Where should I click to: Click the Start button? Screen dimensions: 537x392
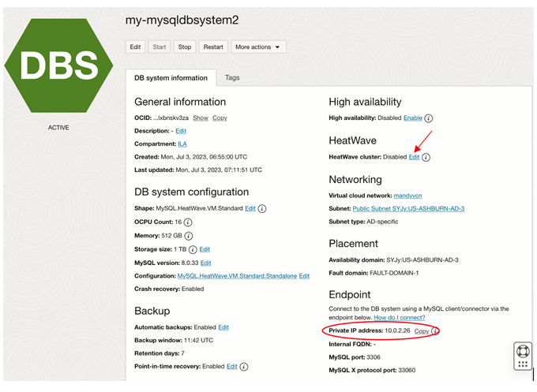coord(160,47)
